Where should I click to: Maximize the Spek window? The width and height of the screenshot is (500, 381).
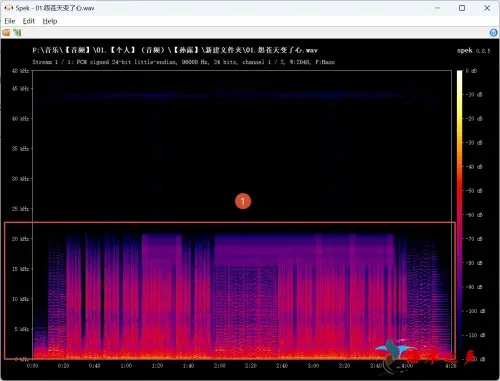[x=462, y=8]
